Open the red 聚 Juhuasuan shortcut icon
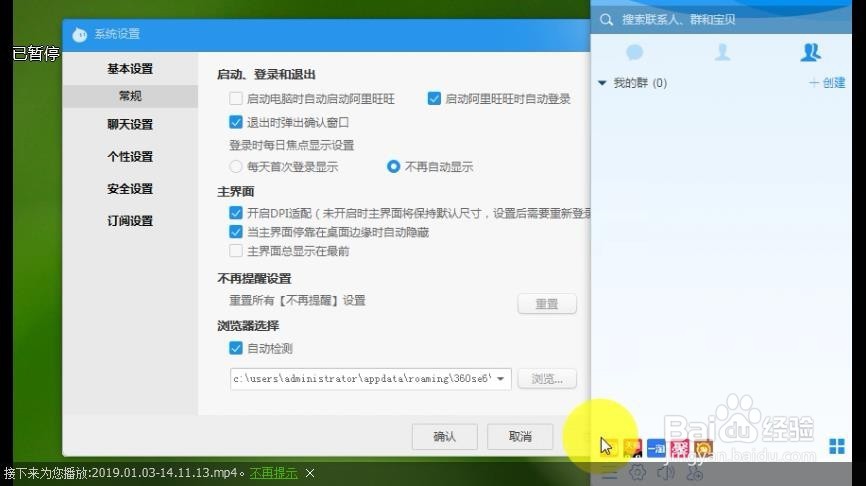Image resolution: width=866 pixels, height=486 pixels. [680, 448]
